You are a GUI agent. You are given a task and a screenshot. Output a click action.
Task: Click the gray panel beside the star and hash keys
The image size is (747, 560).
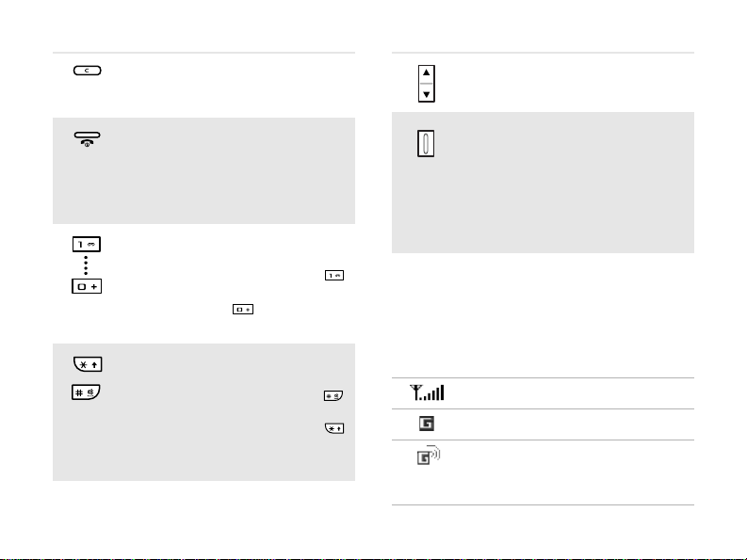pos(203,412)
